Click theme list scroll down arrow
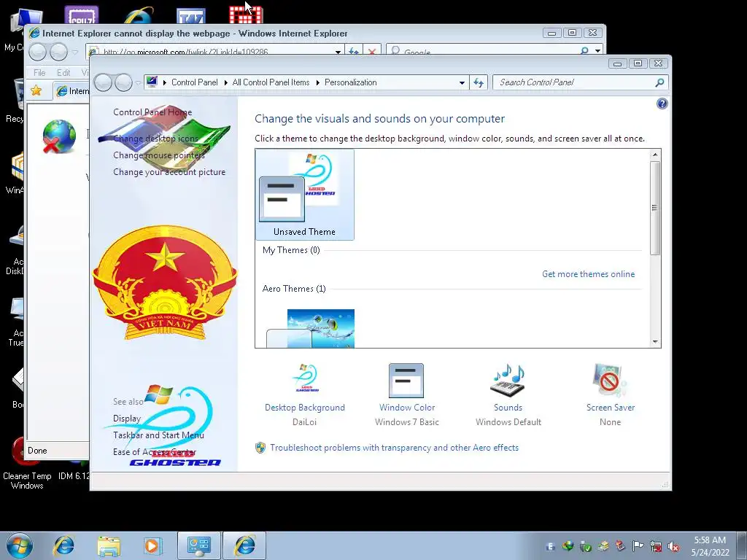Image resolution: width=747 pixels, height=560 pixels. point(655,342)
